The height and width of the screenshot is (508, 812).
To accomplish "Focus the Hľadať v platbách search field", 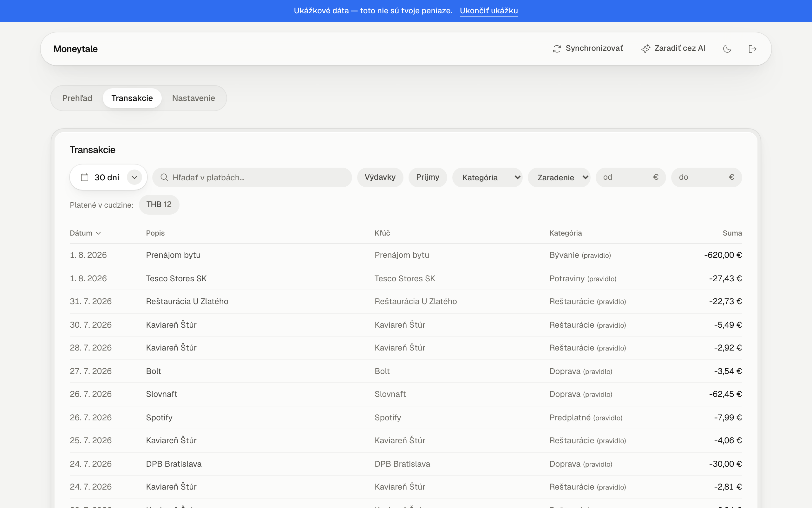I will coord(252,177).
